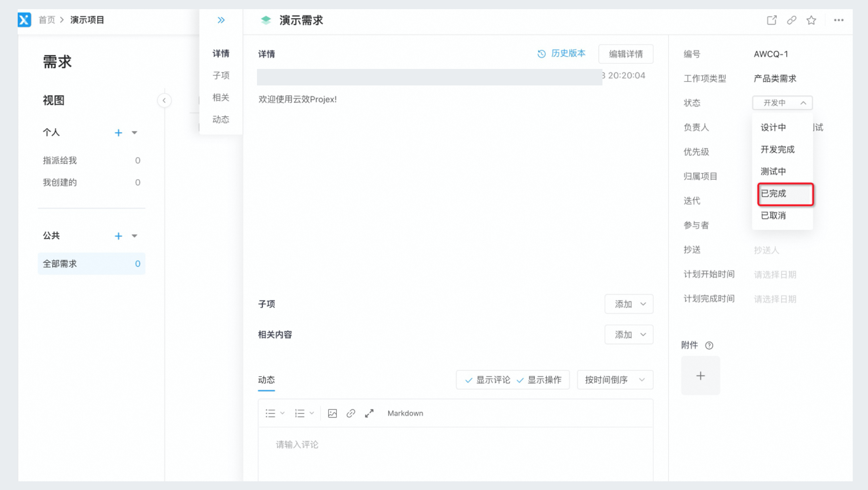This screenshot has height=490, width=868.
Task: Switch to 详情 side tab
Action: [x=221, y=54]
